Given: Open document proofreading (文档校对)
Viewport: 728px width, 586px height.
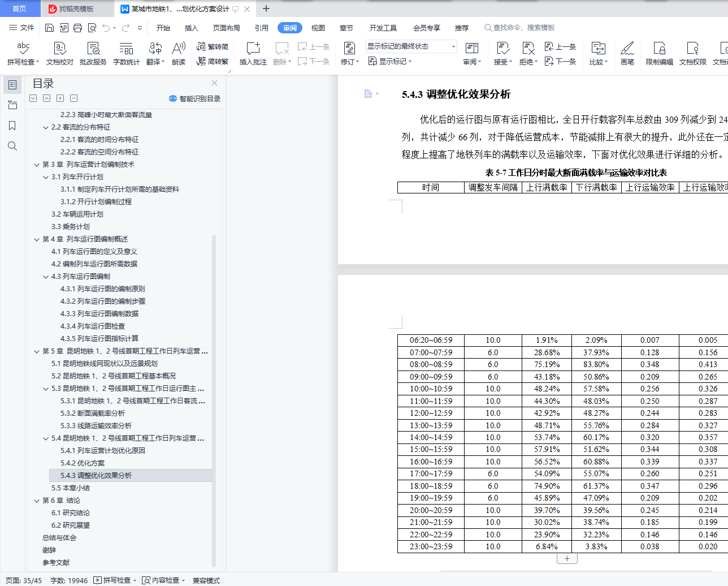Looking at the screenshot, I should pyautogui.click(x=60, y=54).
